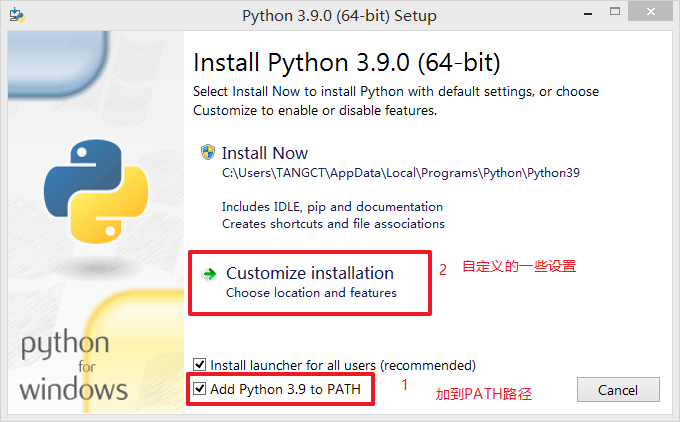Toggle Install launcher for all users checkbox
The image size is (680, 422).
pos(199,365)
